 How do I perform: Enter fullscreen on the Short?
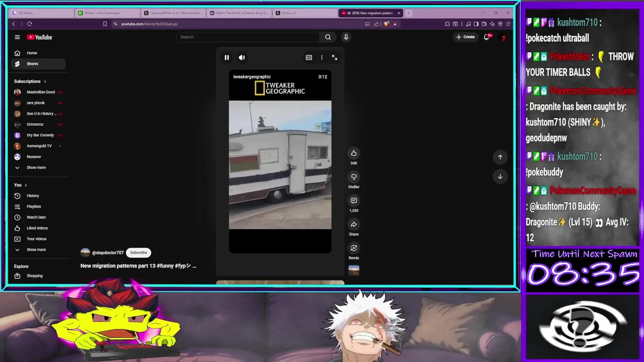[x=335, y=57]
